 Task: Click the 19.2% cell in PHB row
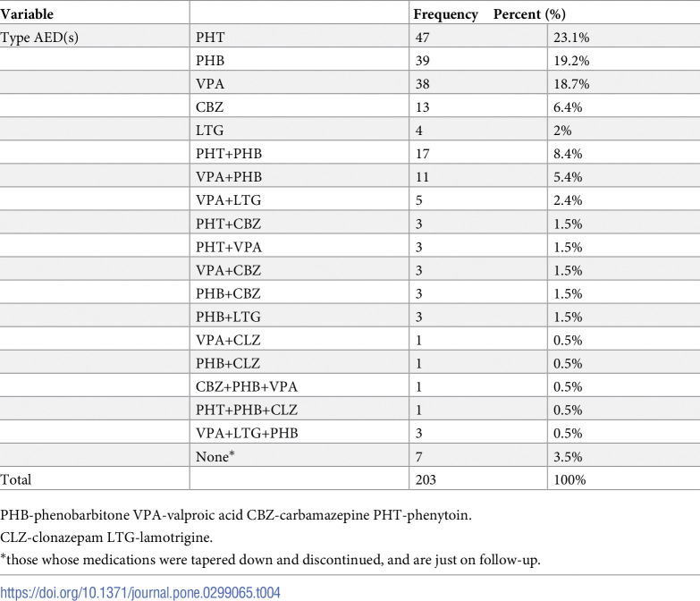click(x=571, y=60)
